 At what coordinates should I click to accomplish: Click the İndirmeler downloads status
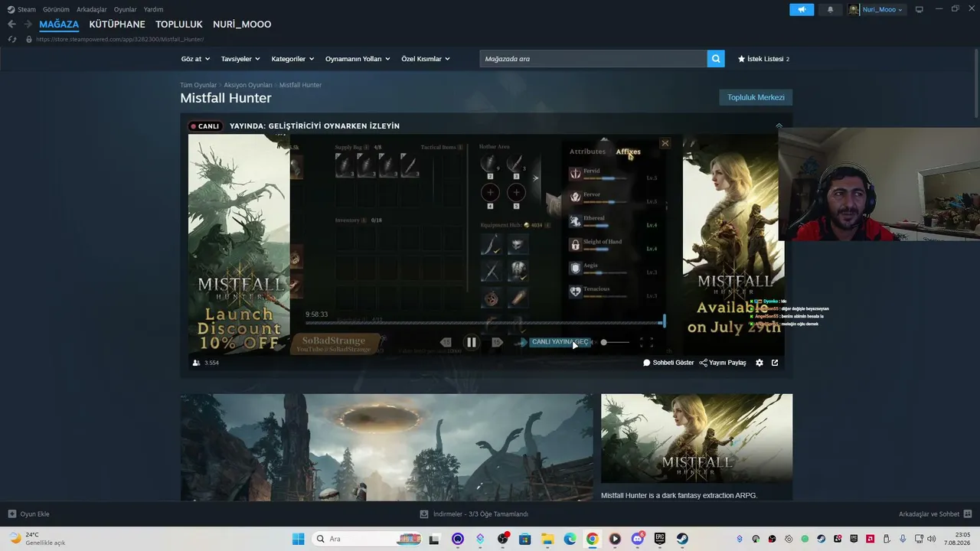click(x=475, y=514)
